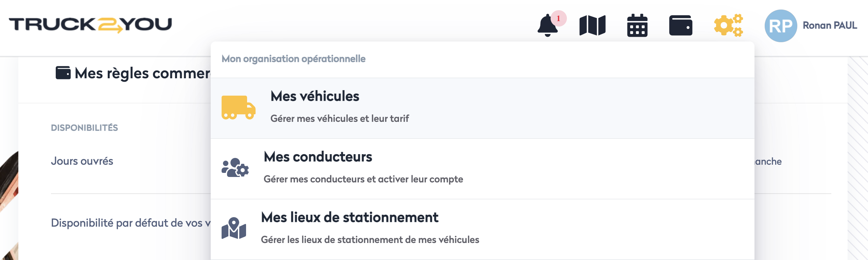Select the Mes véhicules menu entry
Screen dimensions: 868x260
[315, 96]
